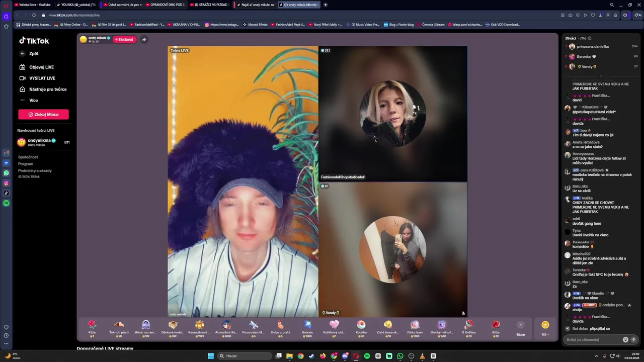Open top viewer princezna.danie1ka
644x362 pixels.
(x=602, y=46)
